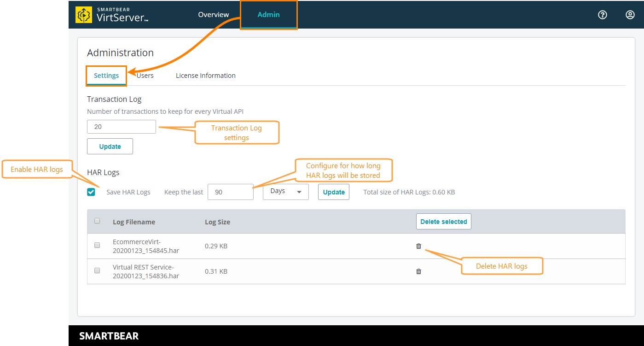Click the 0.31 KB log size cell
The height and width of the screenshot is (346, 644).
[x=216, y=271]
